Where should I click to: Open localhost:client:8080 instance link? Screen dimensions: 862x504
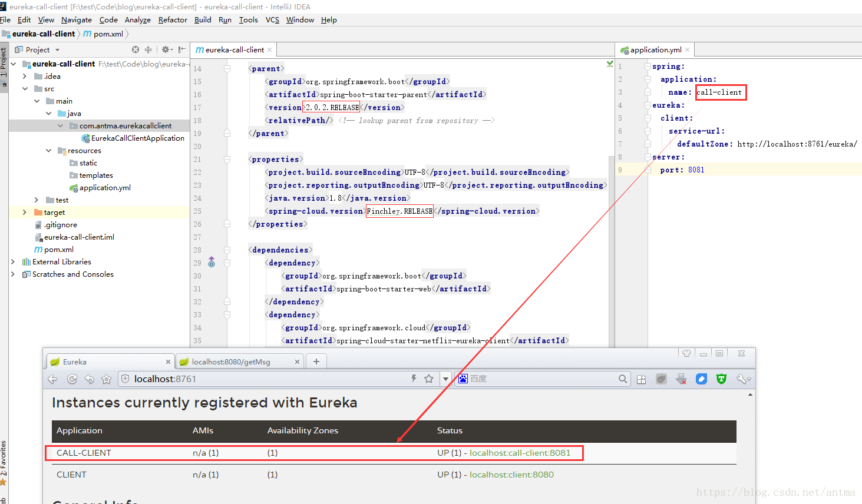[511, 475]
